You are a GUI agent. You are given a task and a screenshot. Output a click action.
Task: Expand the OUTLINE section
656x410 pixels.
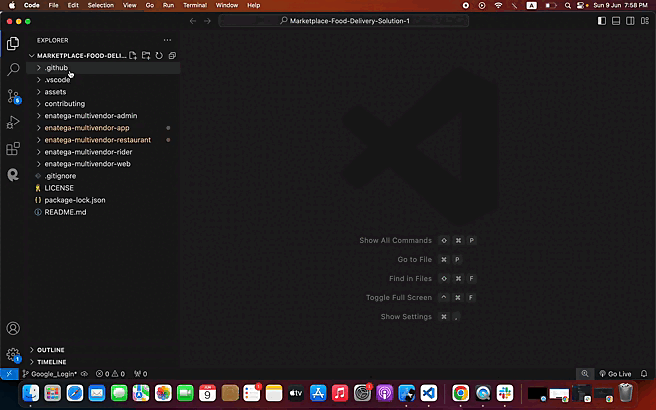50,350
